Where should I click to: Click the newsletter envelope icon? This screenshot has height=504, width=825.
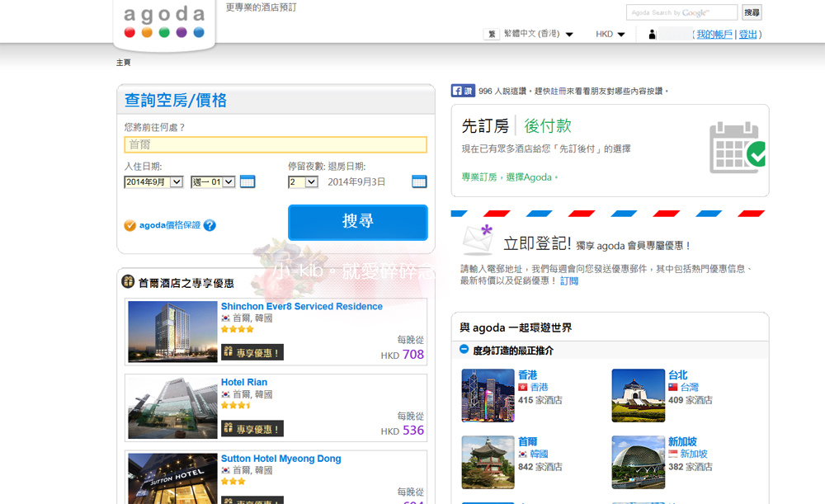click(478, 239)
